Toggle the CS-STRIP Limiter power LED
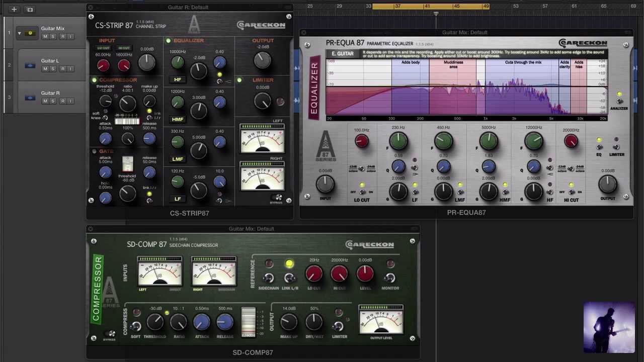The image size is (644, 362). pyautogui.click(x=239, y=80)
